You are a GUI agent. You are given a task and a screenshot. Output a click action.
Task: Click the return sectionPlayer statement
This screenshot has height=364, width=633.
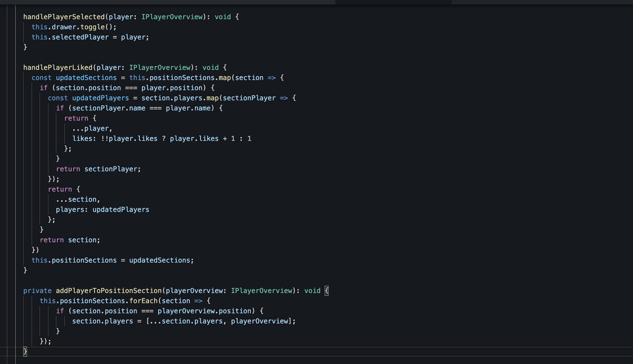tap(98, 169)
